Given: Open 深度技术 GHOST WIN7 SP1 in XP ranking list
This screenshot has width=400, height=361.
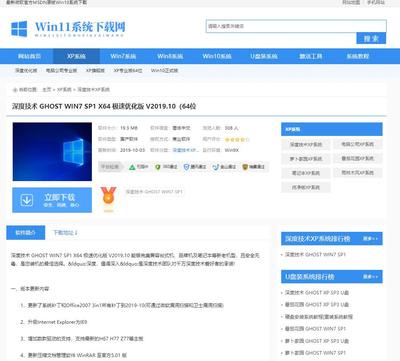Looking at the screenshot, I should 315,254.
